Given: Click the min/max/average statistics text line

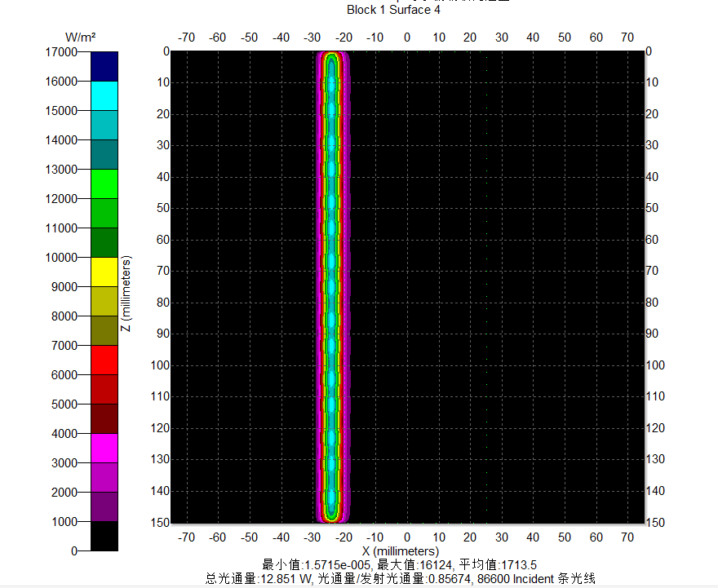Looking at the screenshot, I should pos(399,564).
